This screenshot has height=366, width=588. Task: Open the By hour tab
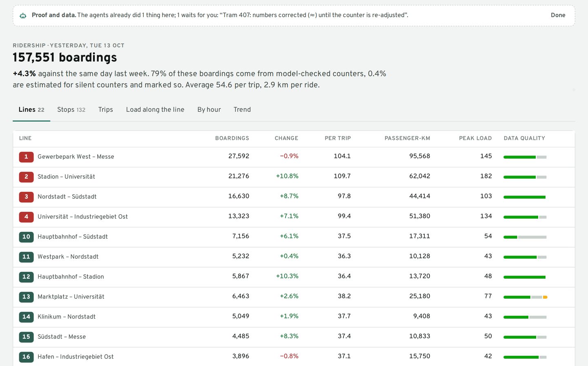(209, 110)
